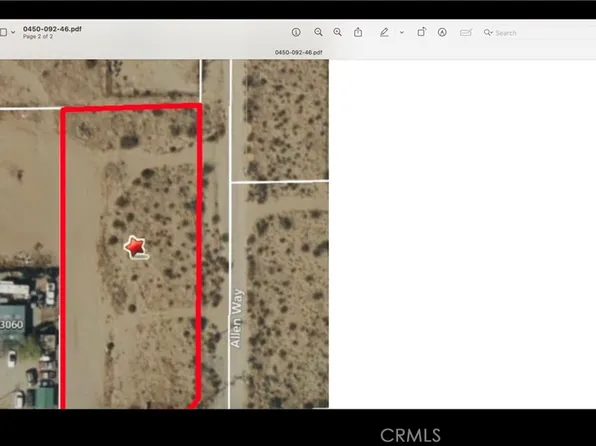Open the Preview inspector info icon
Image resolution: width=596 pixels, height=446 pixels.
(x=296, y=32)
